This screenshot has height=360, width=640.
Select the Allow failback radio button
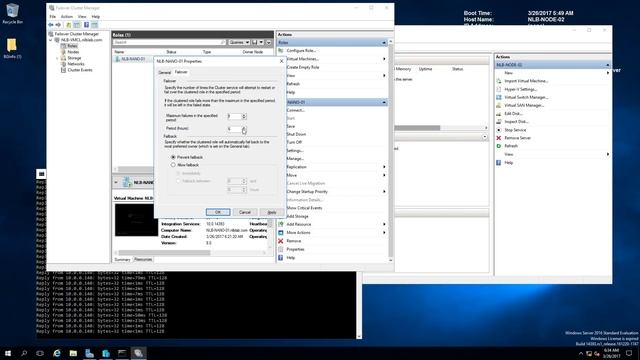coord(173,165)
